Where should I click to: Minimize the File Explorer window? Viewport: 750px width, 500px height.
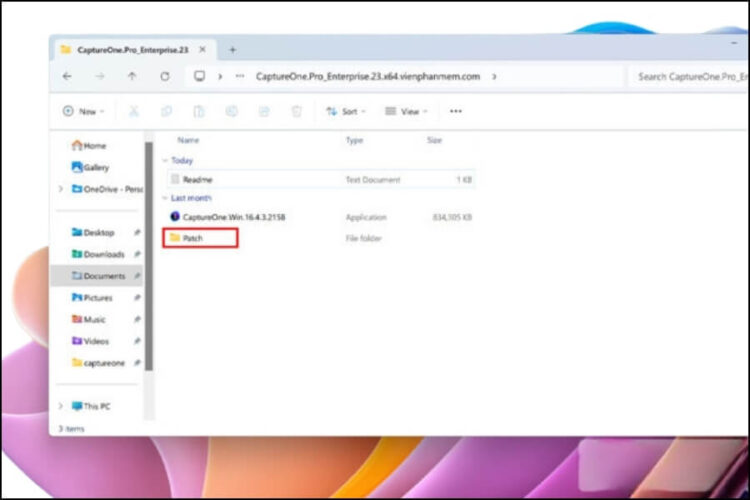click(734, 44)
